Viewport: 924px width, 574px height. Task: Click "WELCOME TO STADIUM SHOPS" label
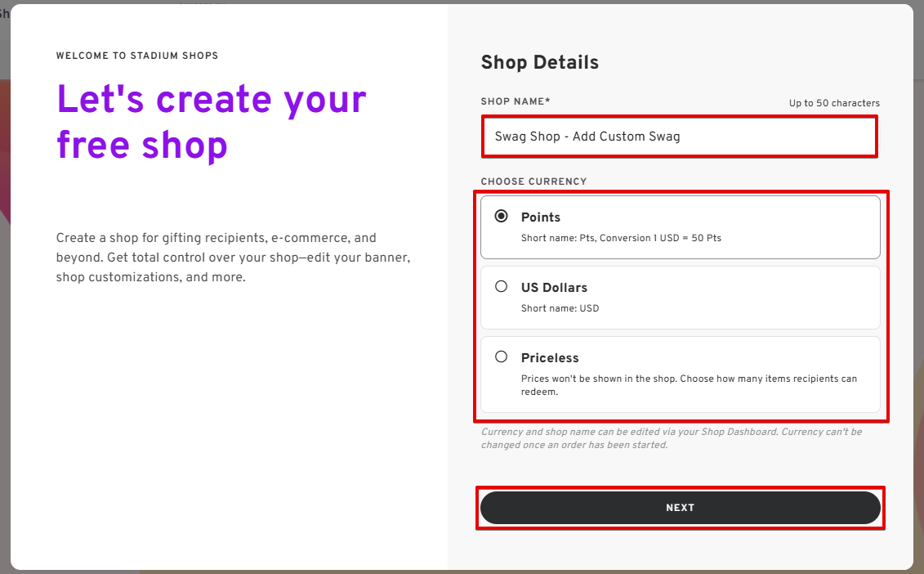click(x=137, y=56)
